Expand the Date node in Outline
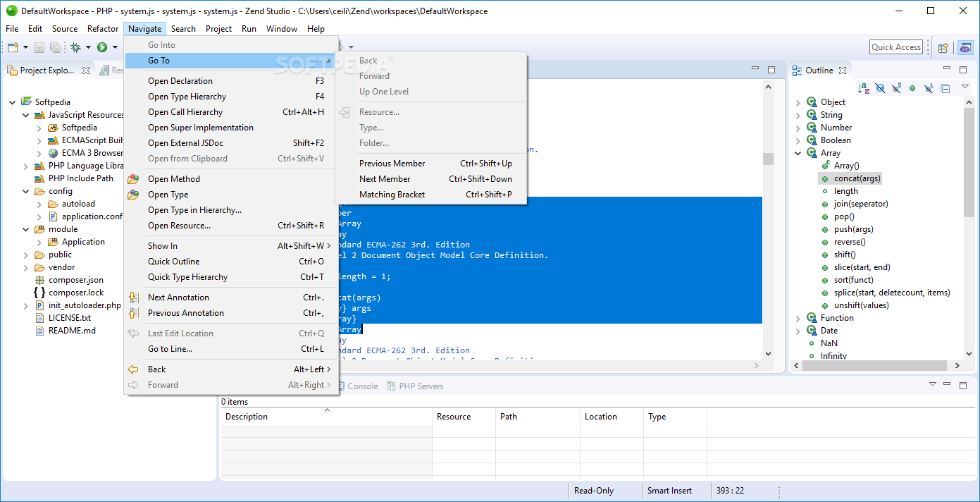This screenshot has height=502, width=980. (798, 331)
